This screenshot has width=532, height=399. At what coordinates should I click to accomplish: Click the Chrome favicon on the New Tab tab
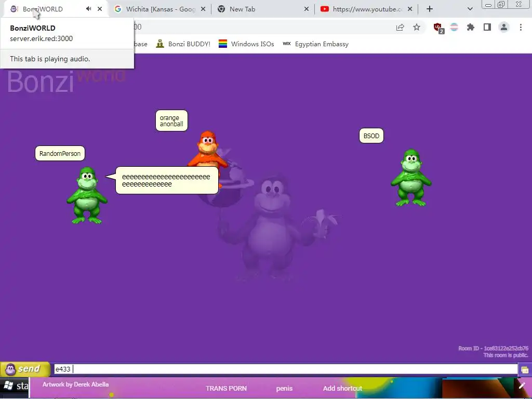tap(221, 9)
